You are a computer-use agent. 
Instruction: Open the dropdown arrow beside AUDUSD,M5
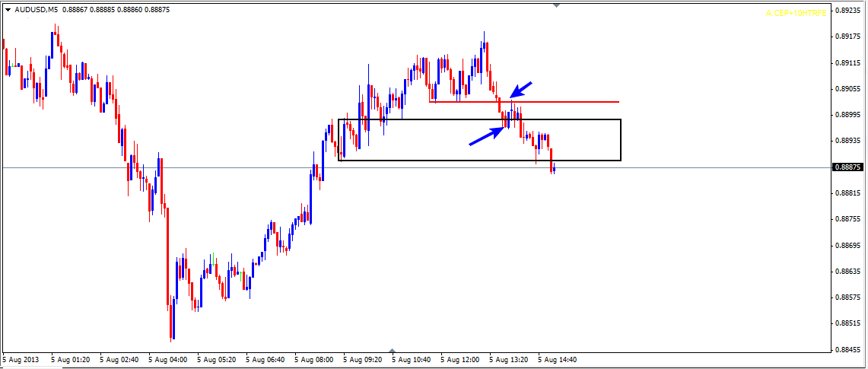tap(7, 10)
